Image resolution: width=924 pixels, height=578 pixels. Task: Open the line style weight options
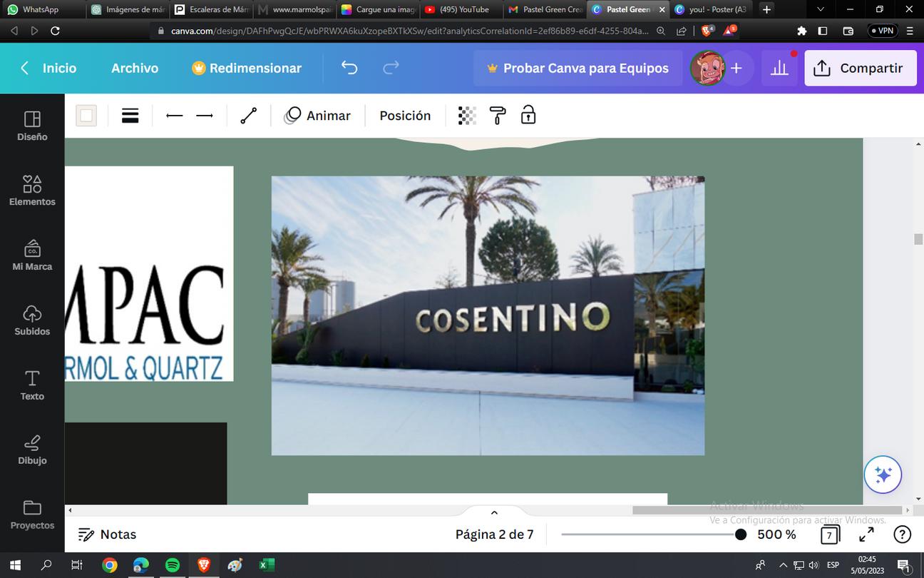point(130,116)
